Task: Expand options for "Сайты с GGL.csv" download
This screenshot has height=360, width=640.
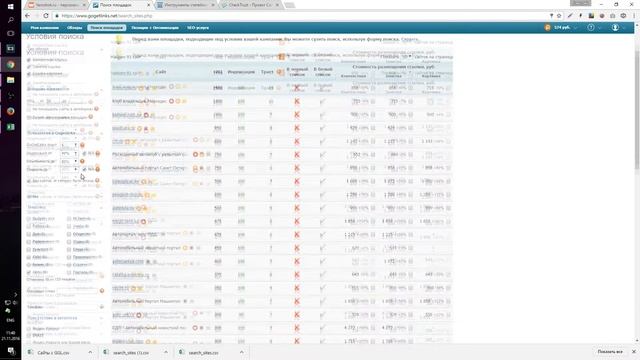Action: pyautogui.click(x=90, y=352)
